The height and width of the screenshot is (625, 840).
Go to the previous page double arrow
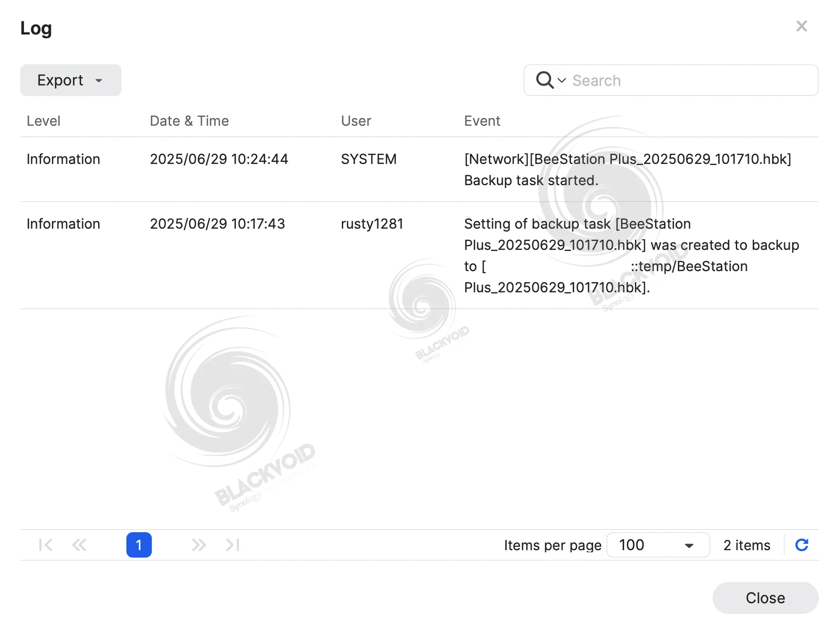point(79,545)
